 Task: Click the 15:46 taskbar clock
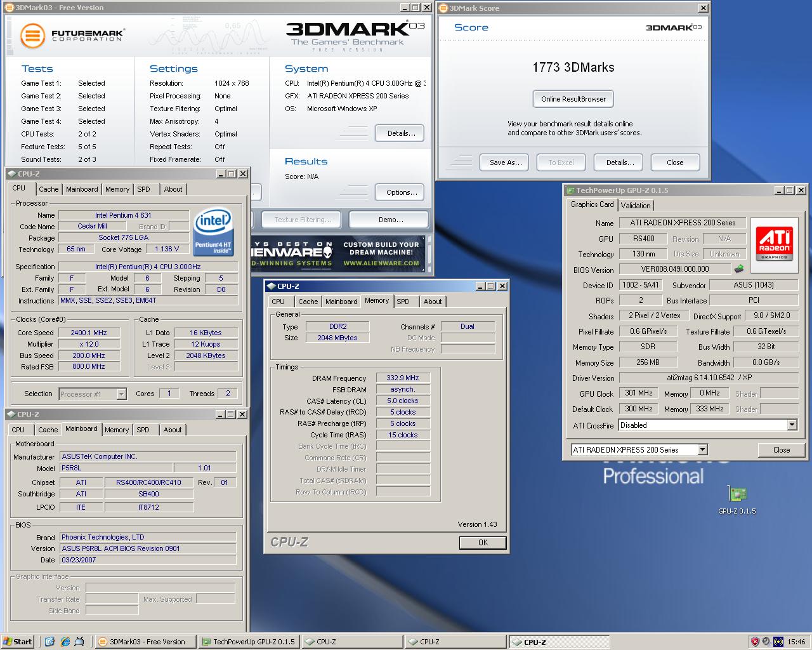tap(796, 642)
